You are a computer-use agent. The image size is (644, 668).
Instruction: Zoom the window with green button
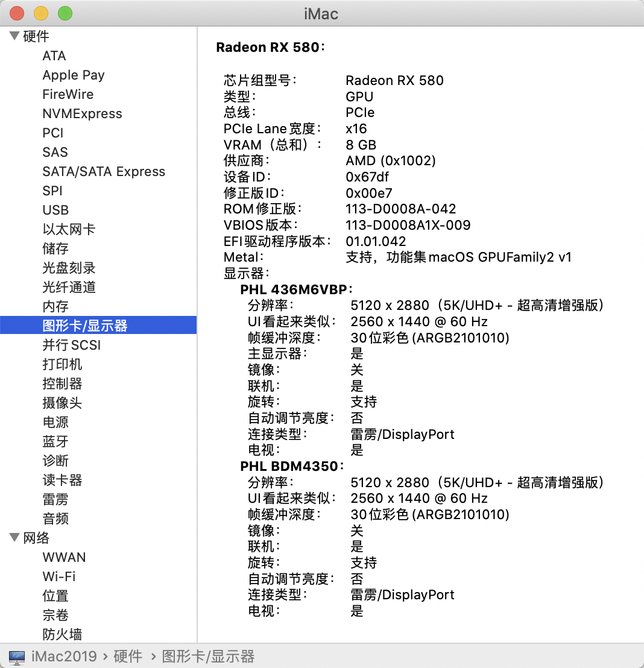[65, 13]
